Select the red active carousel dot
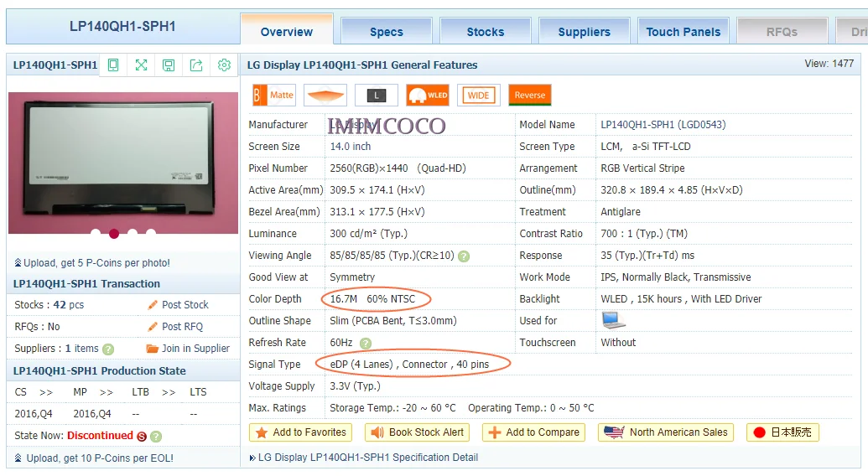 pyautogui.click(x=114, y=233)
